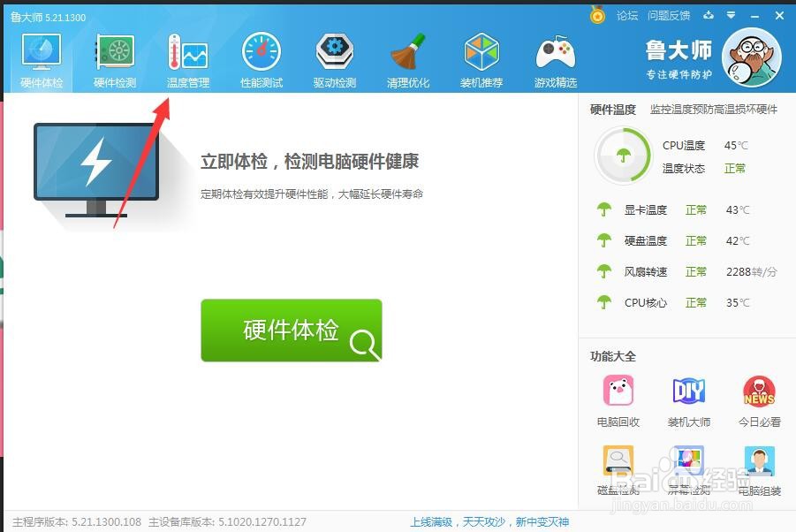The height and width of the screenshot is (532, 796).
Task: Select the 性能测试 performance test tab
Action: (x=262, y=62)
